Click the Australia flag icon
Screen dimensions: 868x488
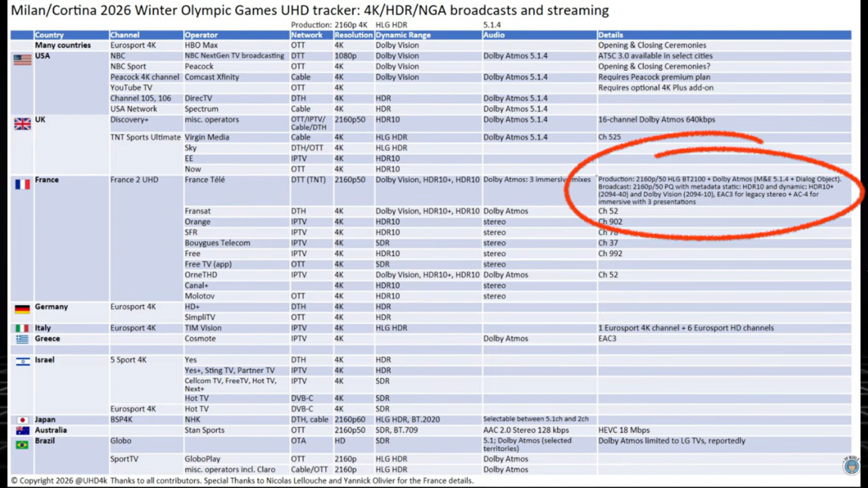point(22,430)
